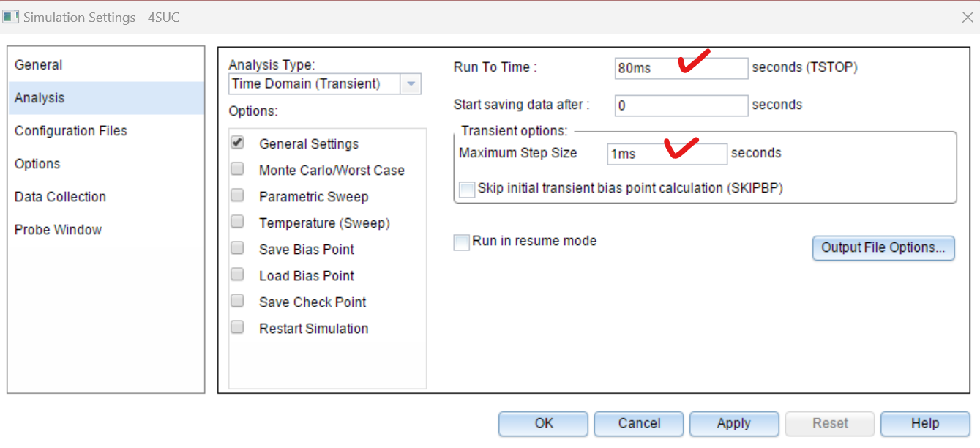Click the 'Transient options:' group label

pos(515,131)
